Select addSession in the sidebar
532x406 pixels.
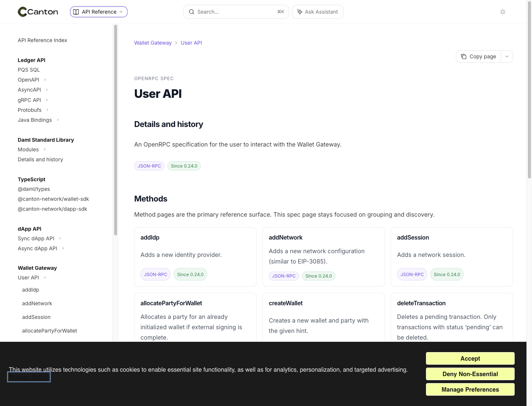(36, 317)
